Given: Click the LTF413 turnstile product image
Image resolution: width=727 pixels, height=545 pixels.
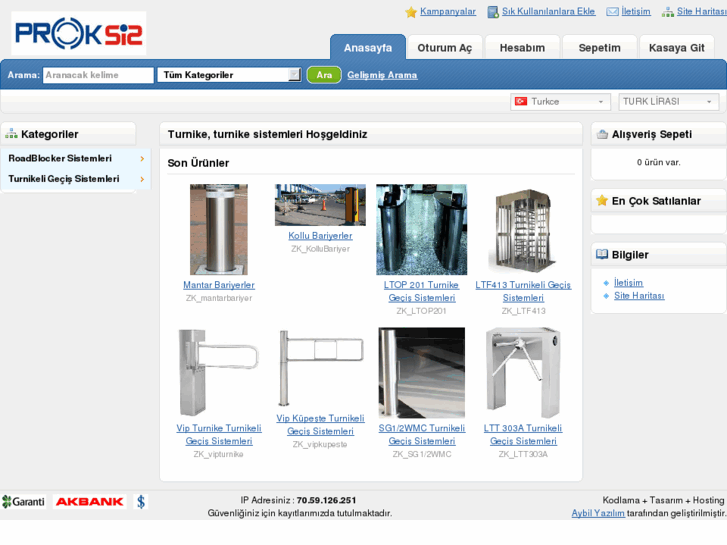Looking at the screenshot, I should [523, 230].
